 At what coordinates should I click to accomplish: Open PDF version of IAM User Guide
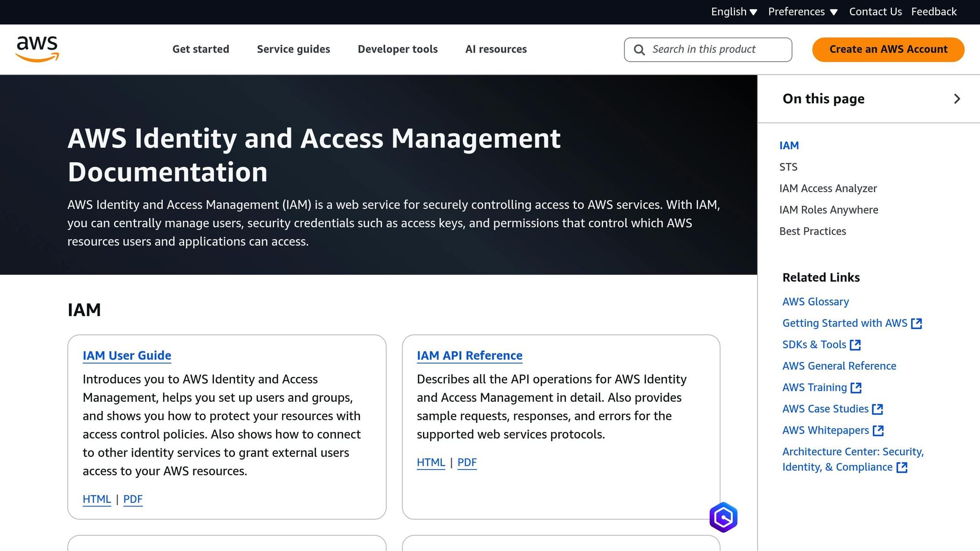[133, 499]
